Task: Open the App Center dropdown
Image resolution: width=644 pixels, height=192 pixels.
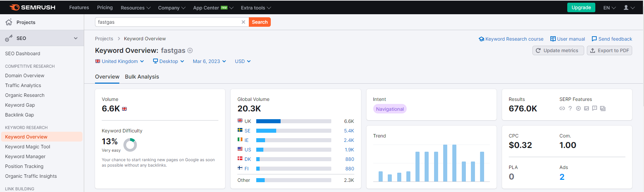Action: click(213, 7)
